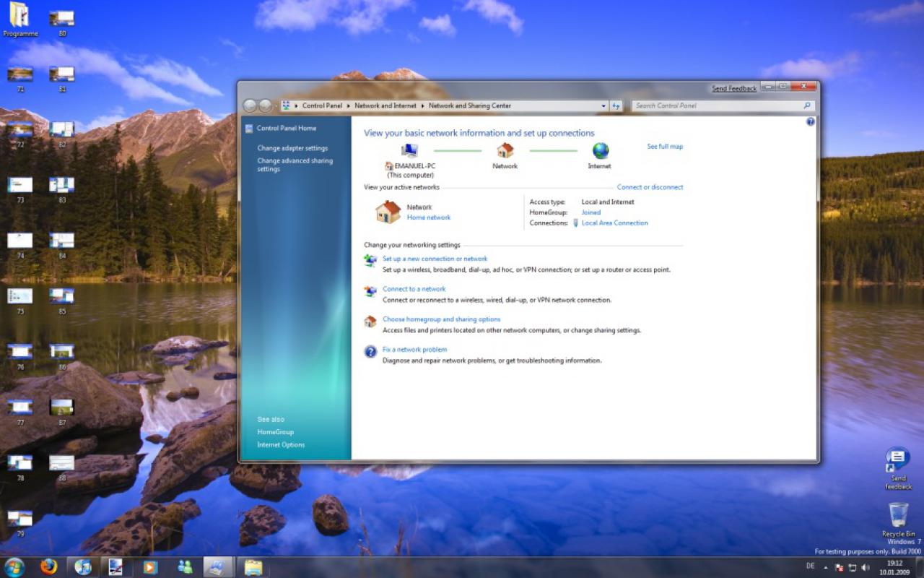The height and width of the screenshot is (578, 924).
Task: Click the search magnifier icon in Control Panel
Action: (808, 105)
